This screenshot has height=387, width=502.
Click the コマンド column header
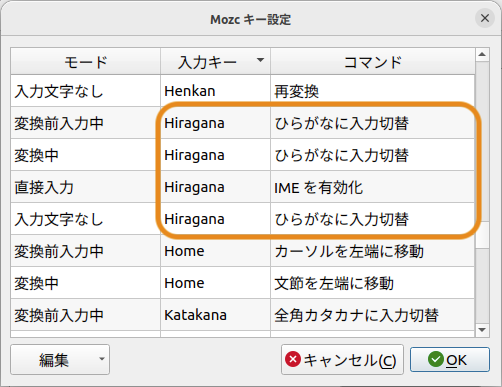tap(373, 62)
